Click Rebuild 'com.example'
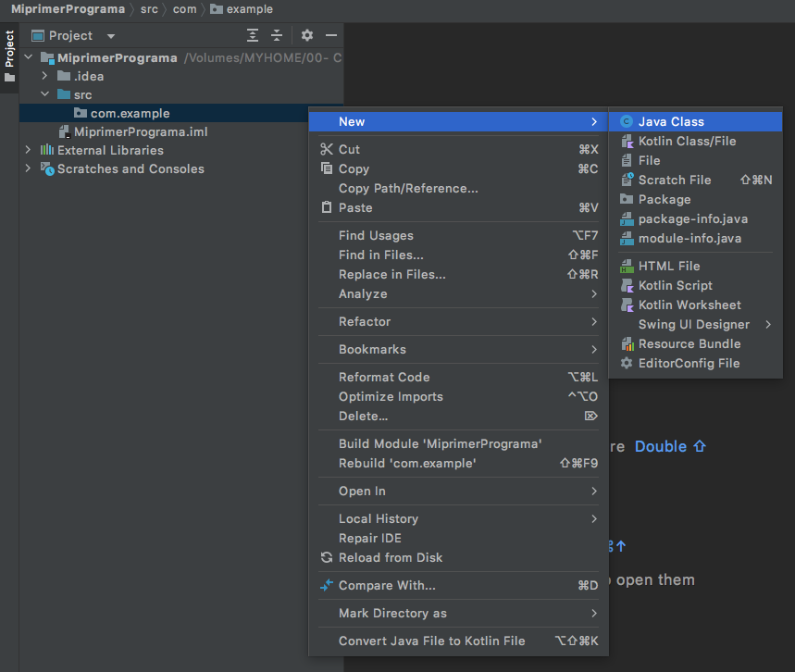The image size is (795, 672). point(458,463)
